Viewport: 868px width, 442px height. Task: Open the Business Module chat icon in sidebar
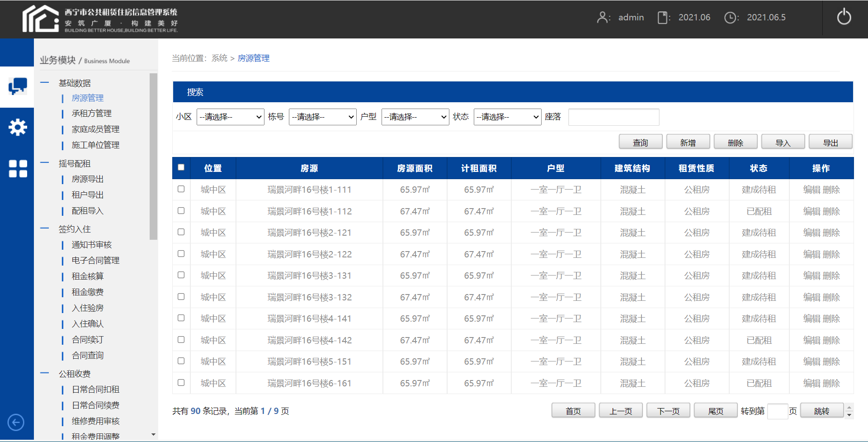(17, 86)
